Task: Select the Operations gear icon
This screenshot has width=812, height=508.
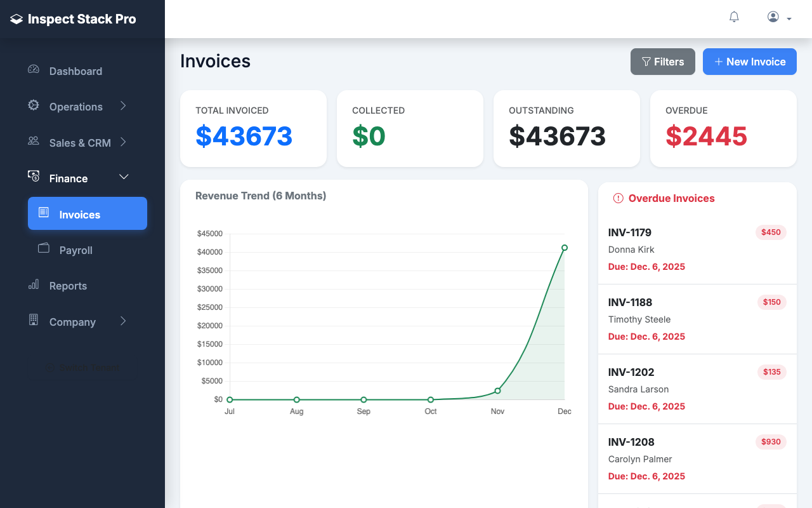Action: point(33,106)
